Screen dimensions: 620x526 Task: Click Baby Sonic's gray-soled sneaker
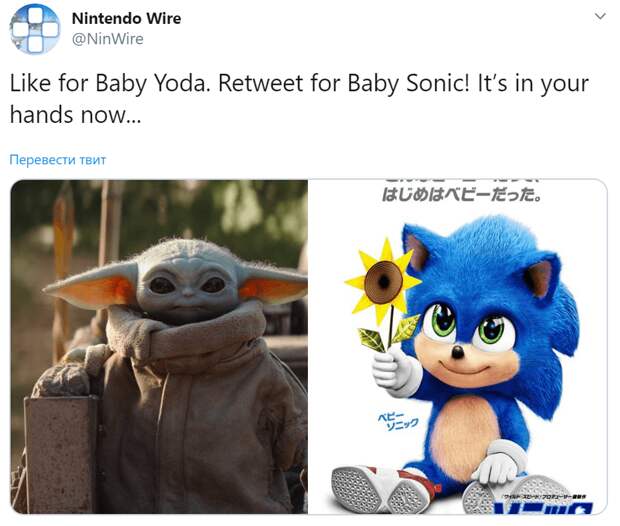point(380,490)
